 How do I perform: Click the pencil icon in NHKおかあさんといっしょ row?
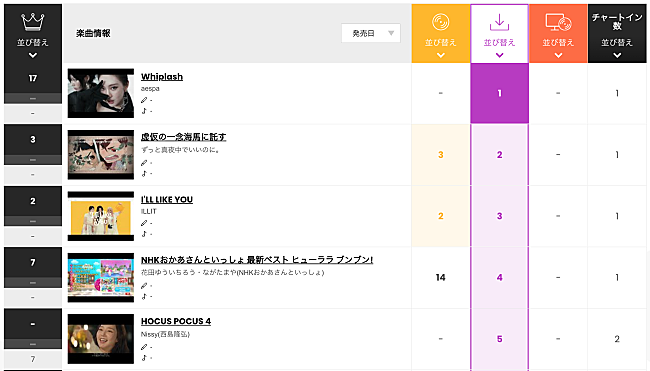(x=144, y=285)
